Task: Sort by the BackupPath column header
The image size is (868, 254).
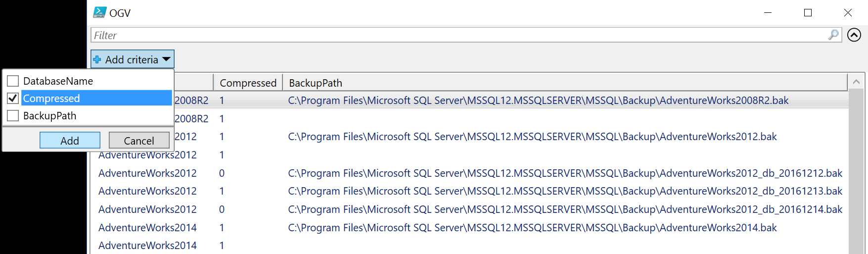Action: coord(316,83)
